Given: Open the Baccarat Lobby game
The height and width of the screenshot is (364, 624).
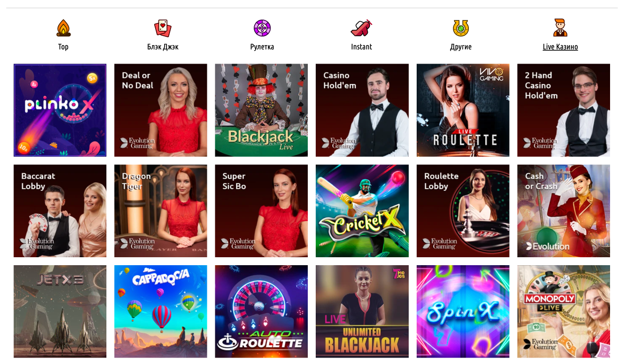Looking at the screenshot, I should point(60,211).
